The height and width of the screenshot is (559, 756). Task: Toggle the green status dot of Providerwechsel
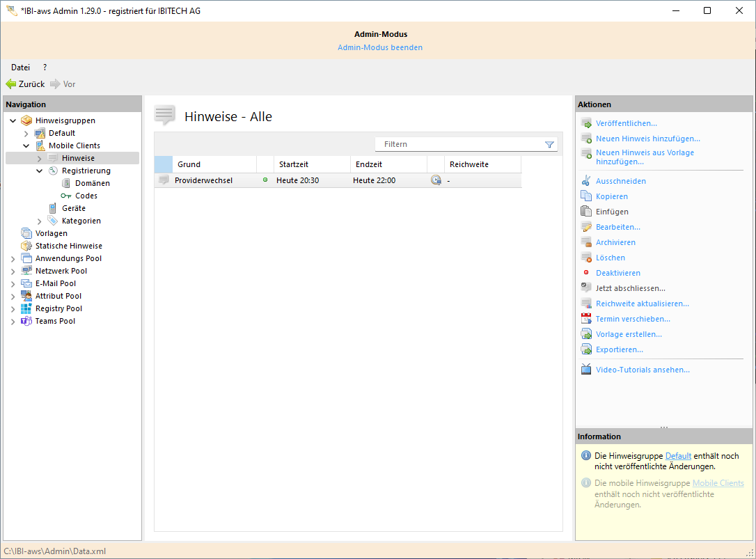[265, 180]
